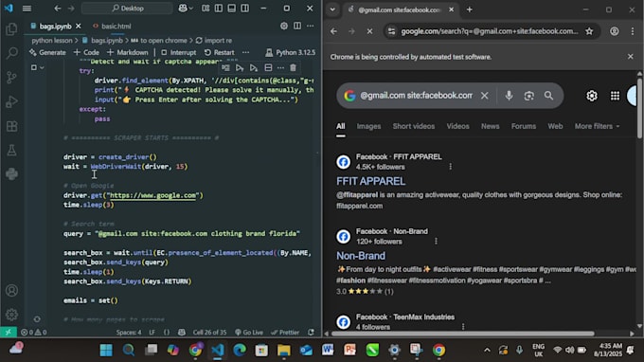Open the Testing flask view
The width and height of the screenshot is (644, 362).
coord(12,150)
